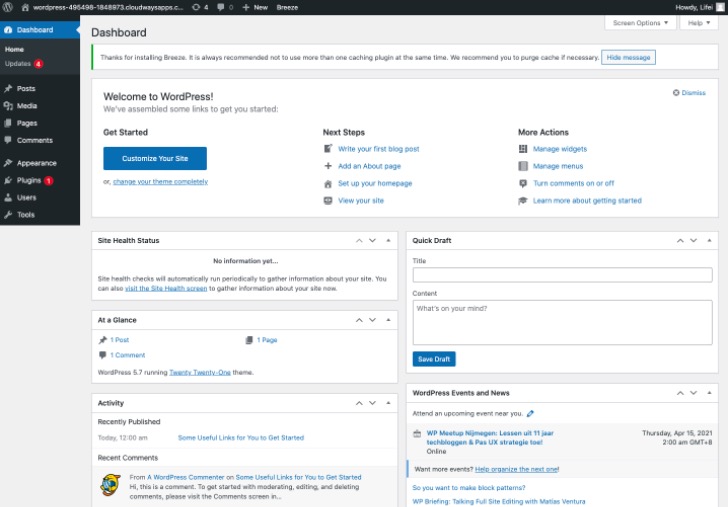Open the Appearance menu label
728x507 pixels.
[x=37, y=163]
